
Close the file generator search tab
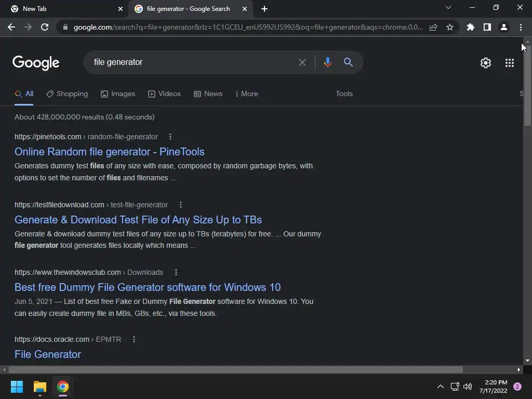pyautogui.click(x=245, y=9)
